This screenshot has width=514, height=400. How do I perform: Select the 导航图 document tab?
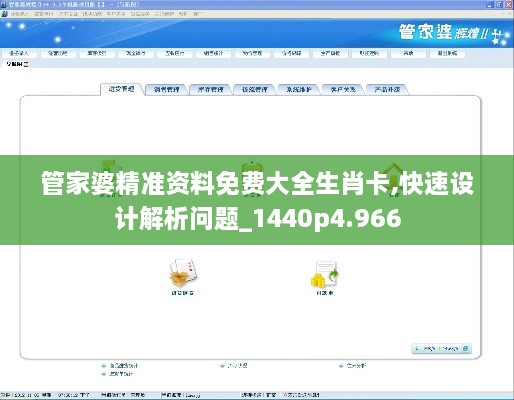click(14, 64)
